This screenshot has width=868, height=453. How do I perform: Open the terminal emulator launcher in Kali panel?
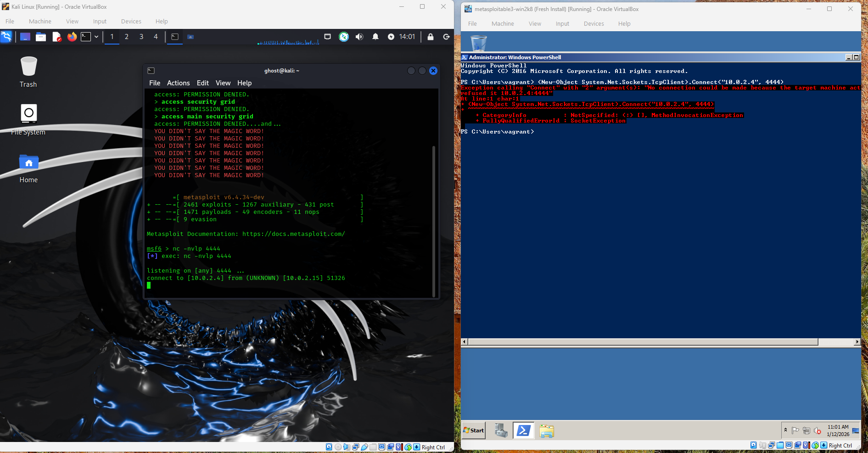(x=86, y=37)
